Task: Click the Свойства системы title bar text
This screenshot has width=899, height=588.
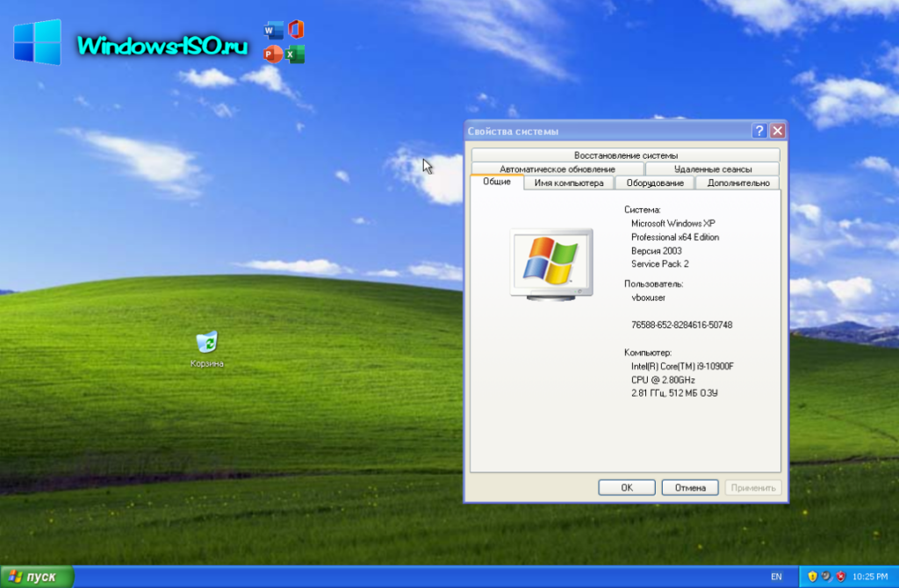Action: [x=513, y=132]
